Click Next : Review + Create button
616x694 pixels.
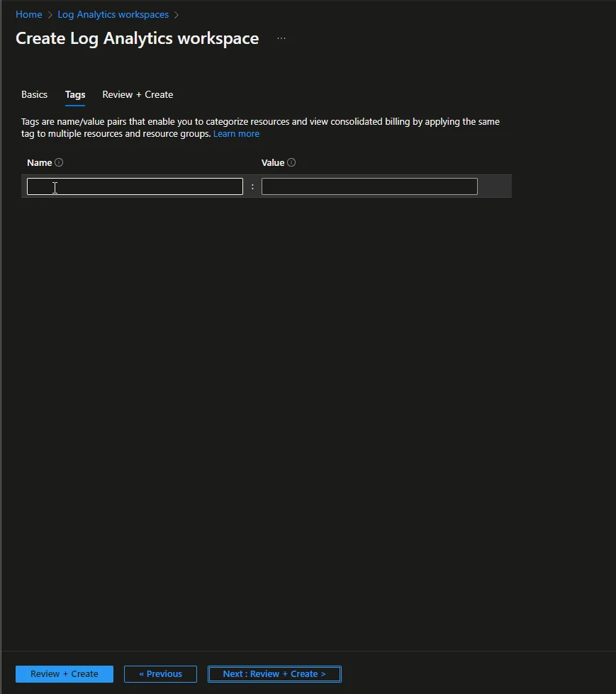click(x=274, y=674)
